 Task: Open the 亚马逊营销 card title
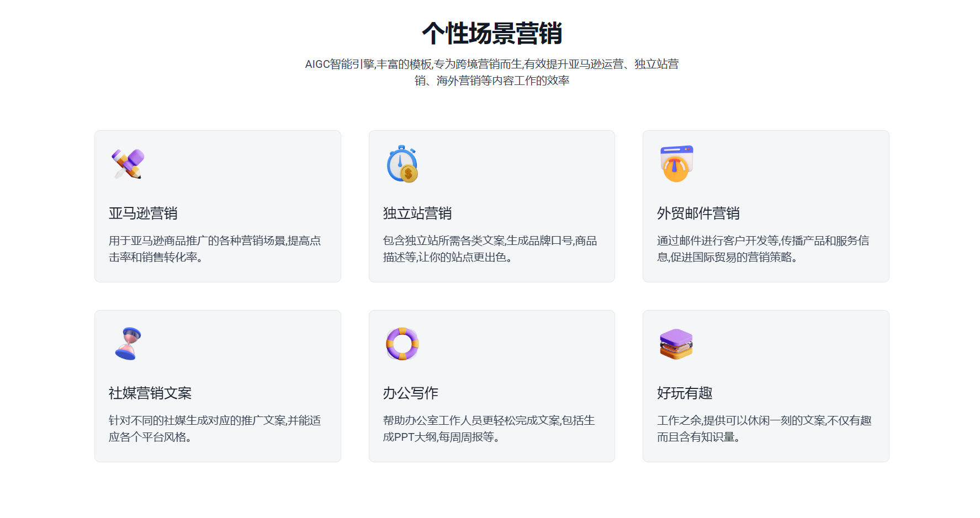pos(143,213)
